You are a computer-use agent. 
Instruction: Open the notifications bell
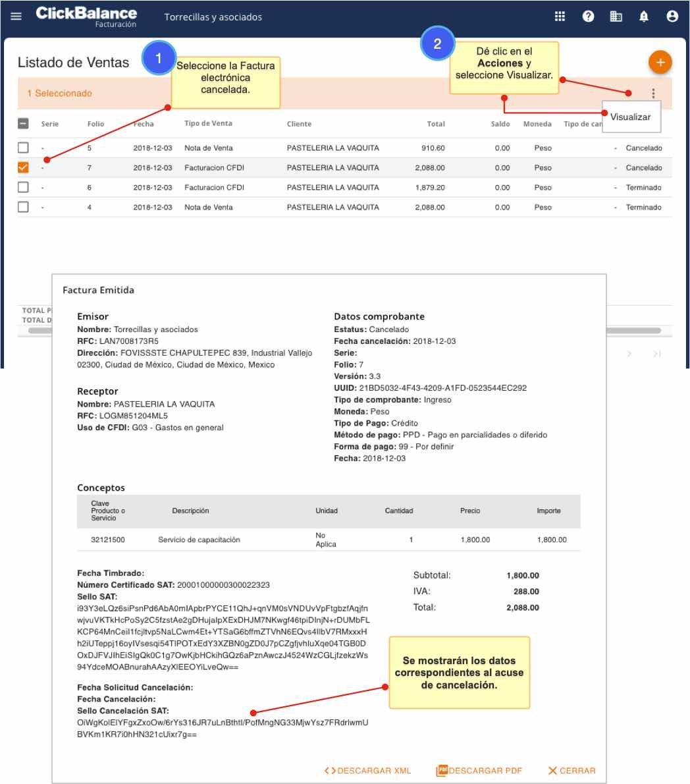644,16
